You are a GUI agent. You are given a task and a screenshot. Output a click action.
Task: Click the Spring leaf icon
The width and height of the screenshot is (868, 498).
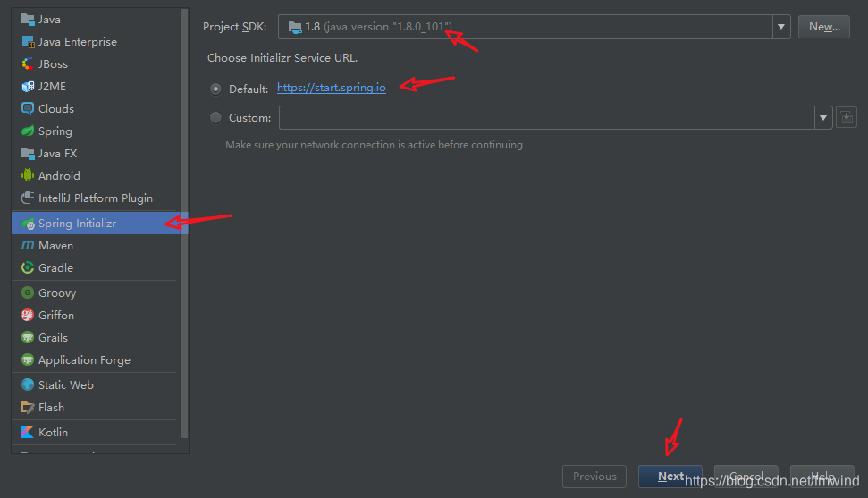[28, 131]
